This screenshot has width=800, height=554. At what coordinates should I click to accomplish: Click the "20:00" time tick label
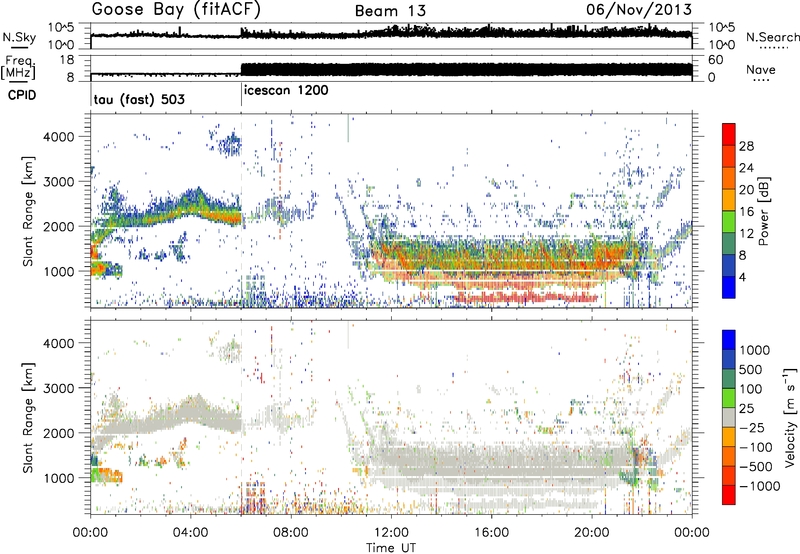point(591,533)
